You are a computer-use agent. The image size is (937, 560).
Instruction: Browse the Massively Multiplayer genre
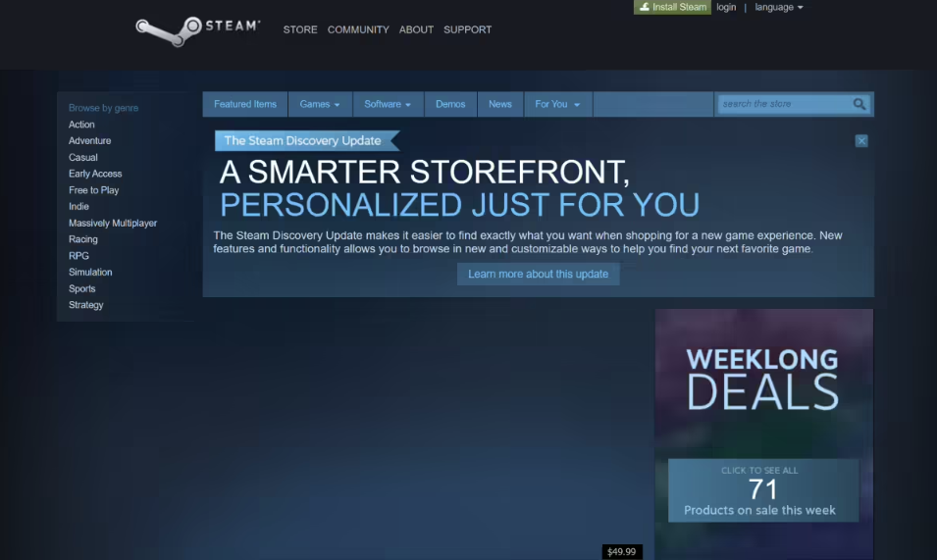[113, 224]
